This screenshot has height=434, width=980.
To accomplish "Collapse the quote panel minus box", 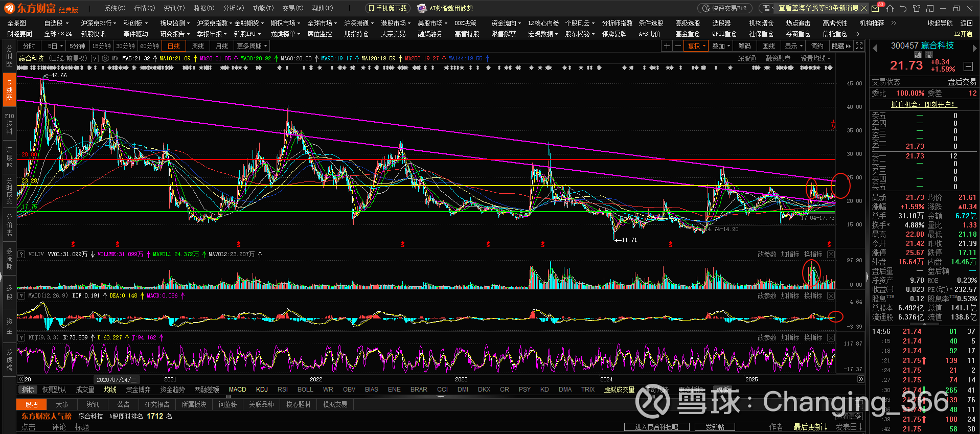I will coord(968,66).
